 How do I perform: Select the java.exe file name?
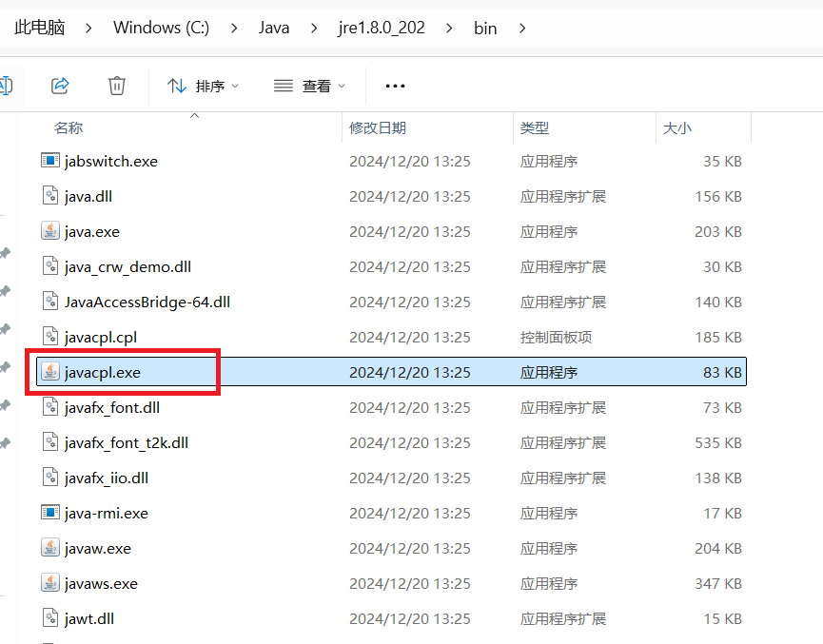coord(92,231)
